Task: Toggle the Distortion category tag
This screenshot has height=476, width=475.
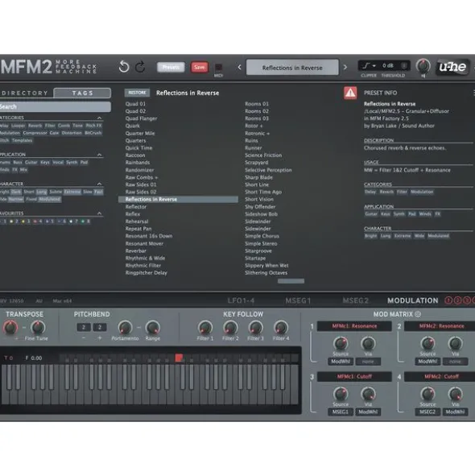Action: pyautogui.click(x=72, y=133)
